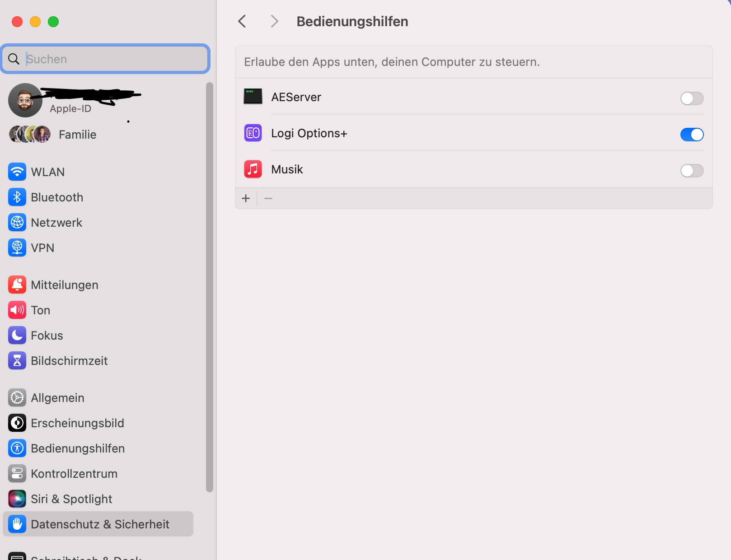Select the VPN globe icon

17,248
